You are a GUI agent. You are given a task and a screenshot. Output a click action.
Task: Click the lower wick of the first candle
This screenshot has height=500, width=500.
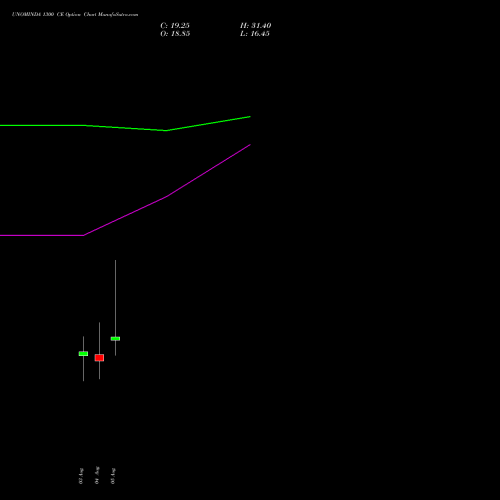[83, 368]
